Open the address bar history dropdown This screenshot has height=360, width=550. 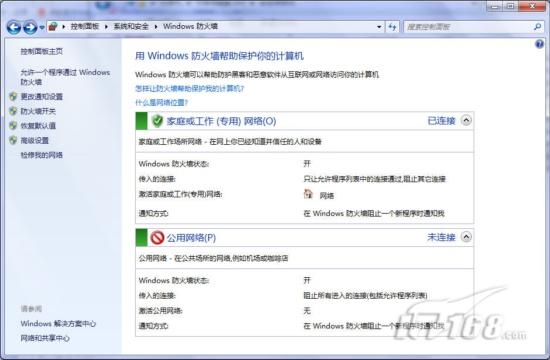[379, 27]
